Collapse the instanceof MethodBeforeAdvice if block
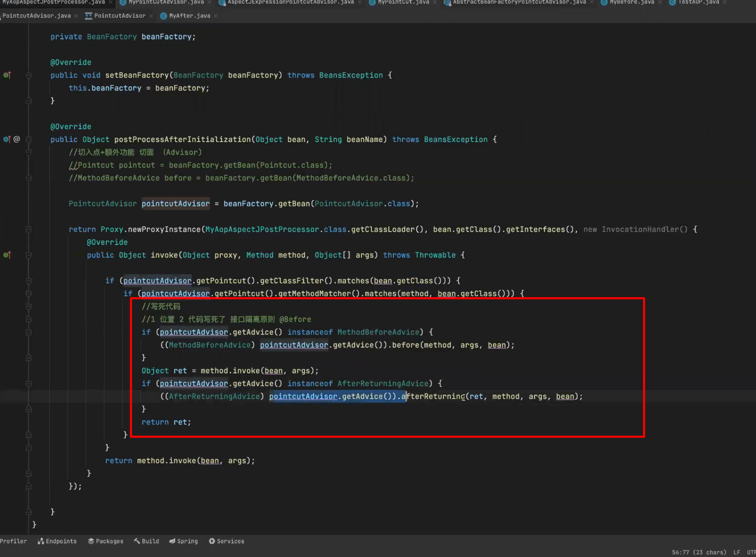This screenshot has height=557, width=756. 29,332
